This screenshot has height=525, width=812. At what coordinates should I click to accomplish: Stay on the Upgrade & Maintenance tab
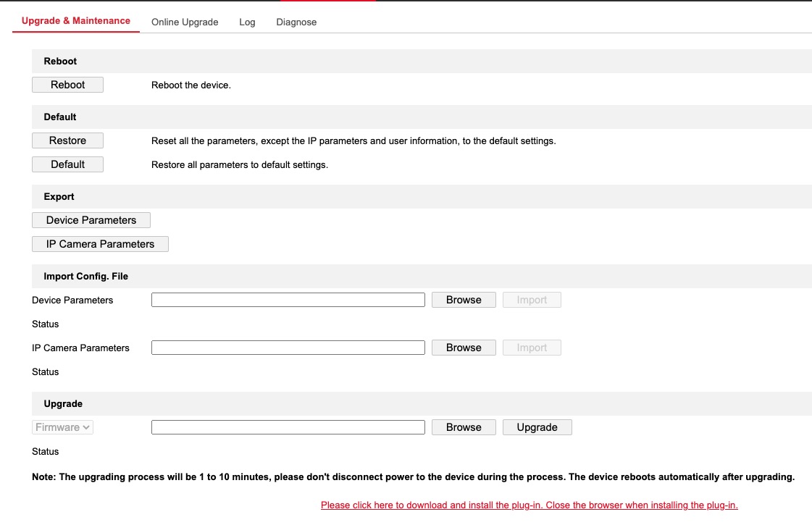point(75,20)
